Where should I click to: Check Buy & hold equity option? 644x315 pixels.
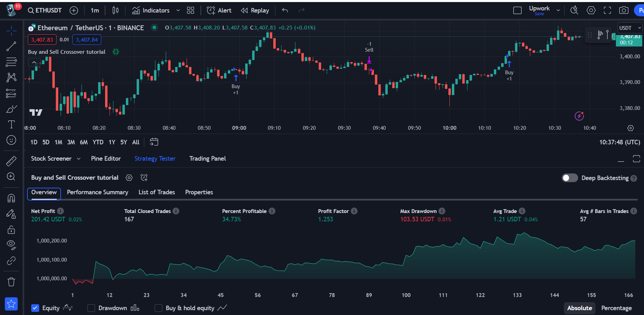coord(158,308)
